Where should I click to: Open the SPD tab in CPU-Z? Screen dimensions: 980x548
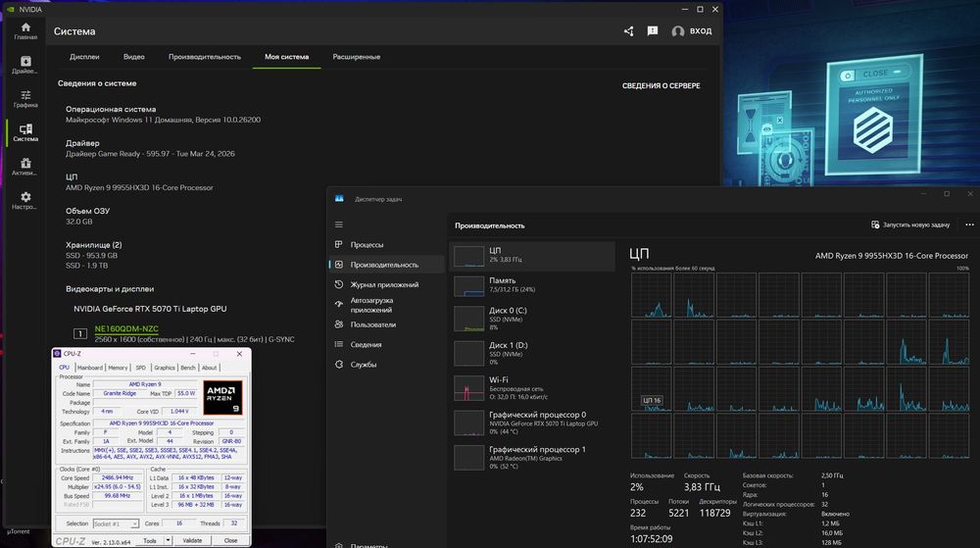[140, 368]
